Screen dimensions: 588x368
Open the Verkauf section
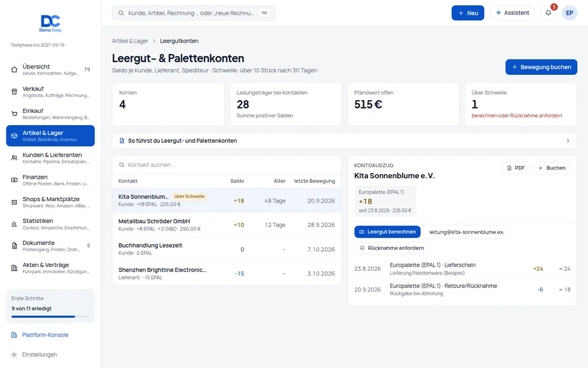tap(50, 91)
